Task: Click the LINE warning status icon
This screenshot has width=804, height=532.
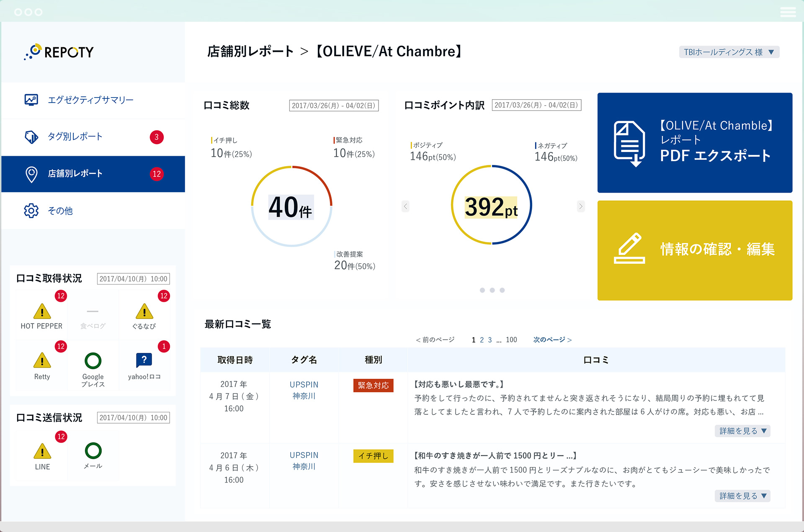Action: point(42,451)
